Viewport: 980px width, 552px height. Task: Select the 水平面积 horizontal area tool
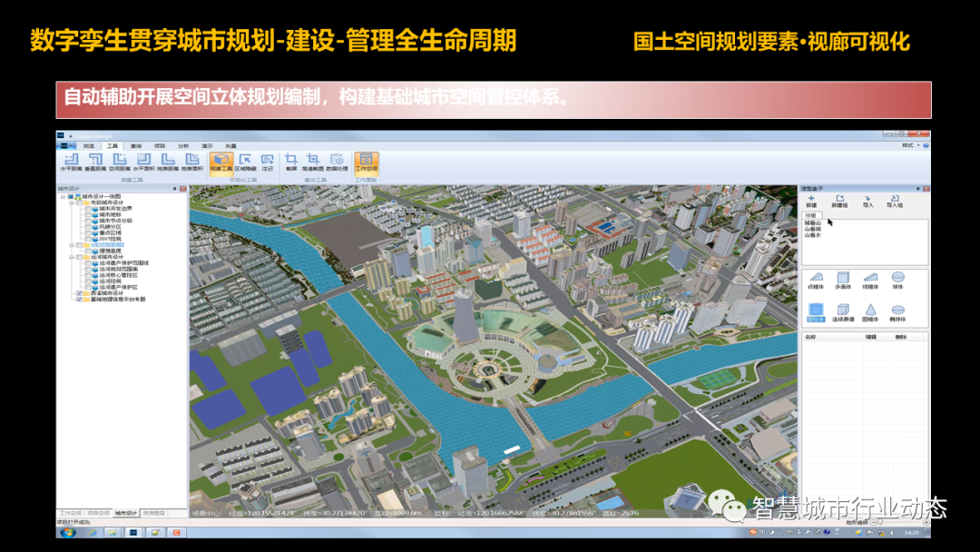143,163
